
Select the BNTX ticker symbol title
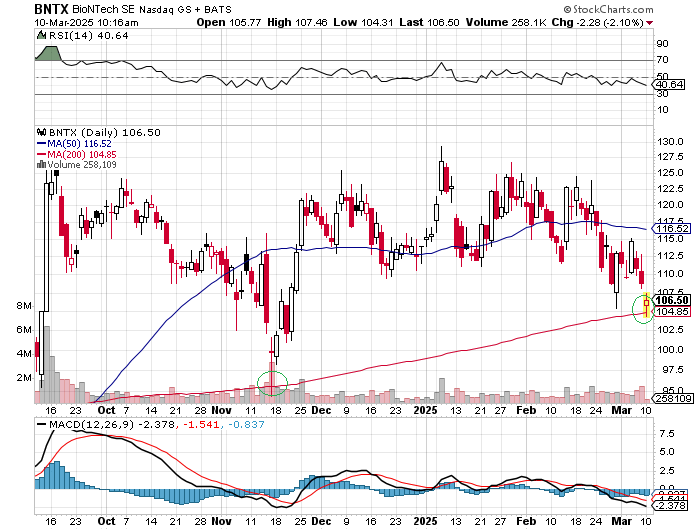[x=51, y=8]
